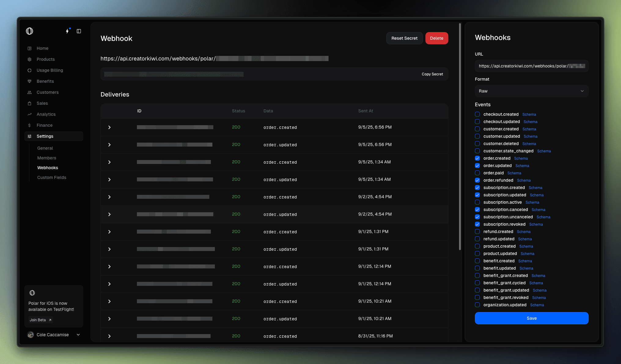Uncheck the order.updated event

coord(477,166)
